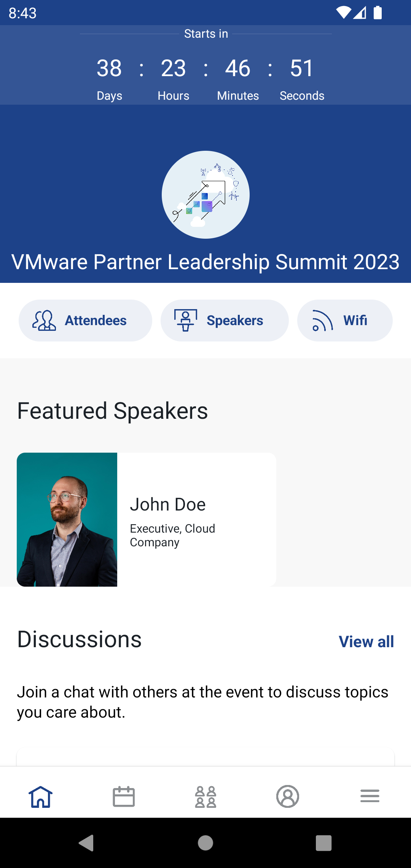Tap the Android back navigation button
Viewport: 411px width, 868px height.
click(x=86, y=843)
